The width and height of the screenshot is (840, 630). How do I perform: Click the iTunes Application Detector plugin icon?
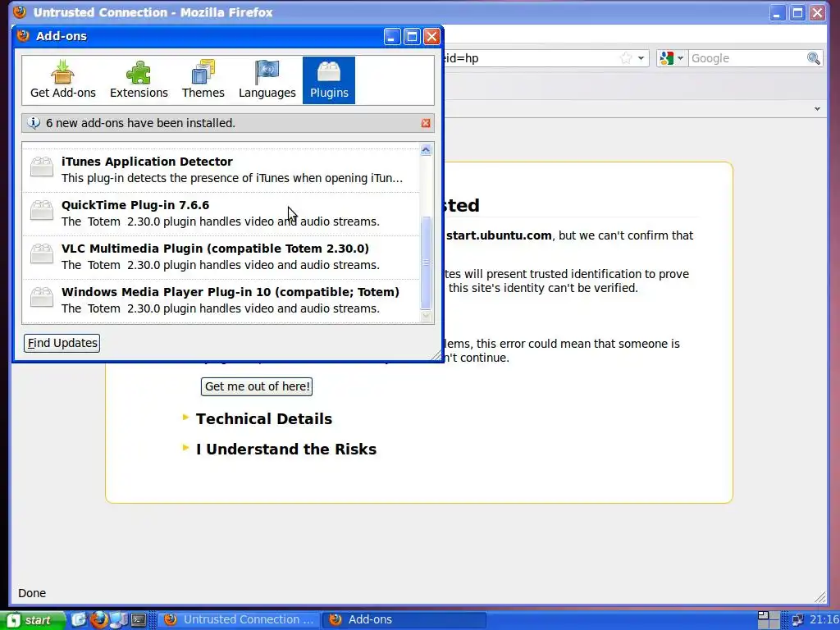(x=42, y=167)
